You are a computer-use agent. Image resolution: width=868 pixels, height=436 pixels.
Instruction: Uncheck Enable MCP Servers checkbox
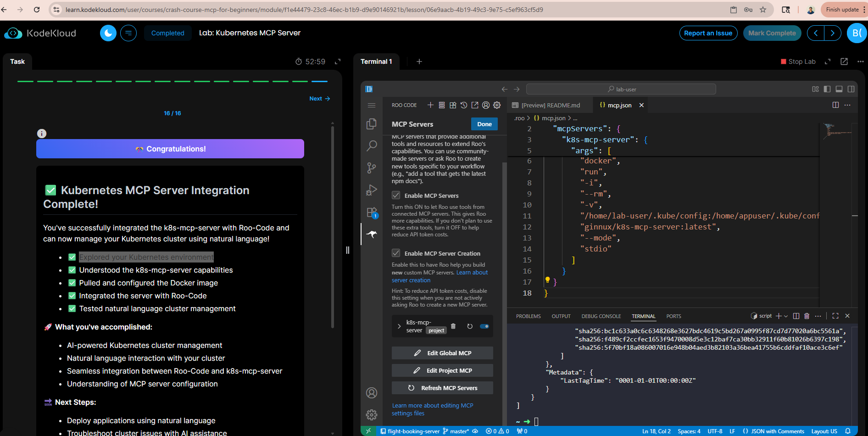pyautogui.click(x=396, y=196)
